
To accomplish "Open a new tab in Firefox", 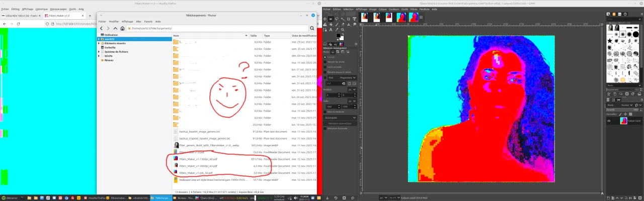I will [90, 16].
